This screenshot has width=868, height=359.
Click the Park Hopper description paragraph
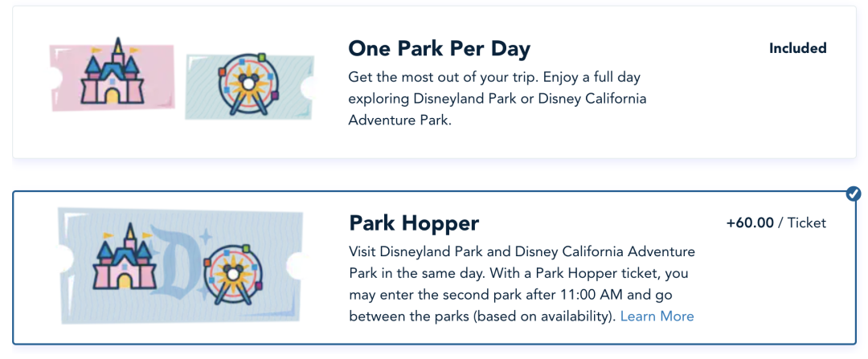tap(522, 284)
